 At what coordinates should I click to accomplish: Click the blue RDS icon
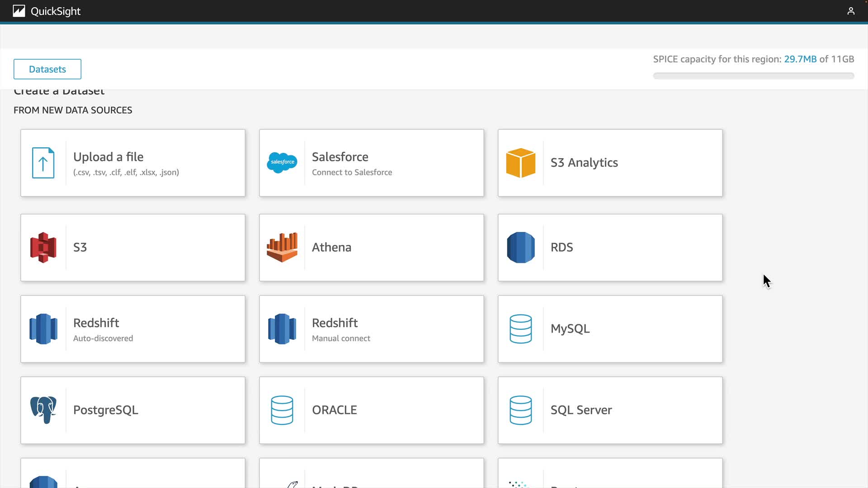520,248
